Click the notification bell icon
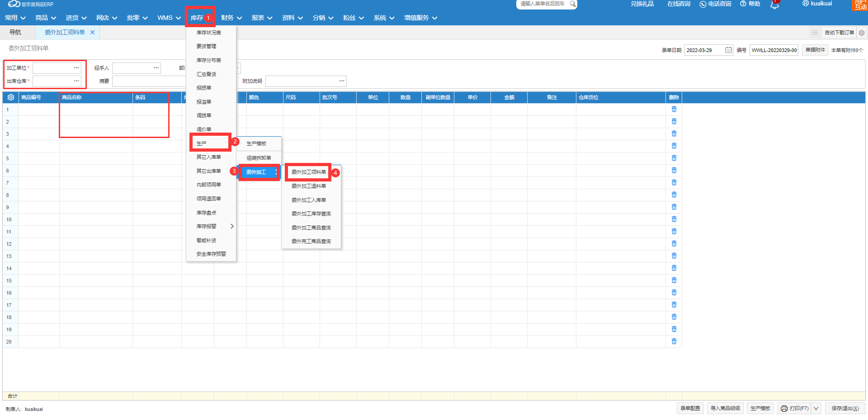868x420 pixels. [774, 5]
